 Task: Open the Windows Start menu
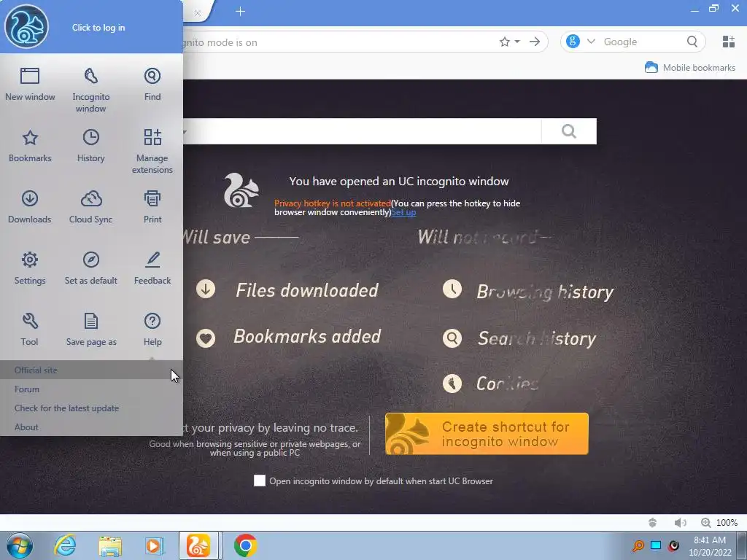pos(20,545)
